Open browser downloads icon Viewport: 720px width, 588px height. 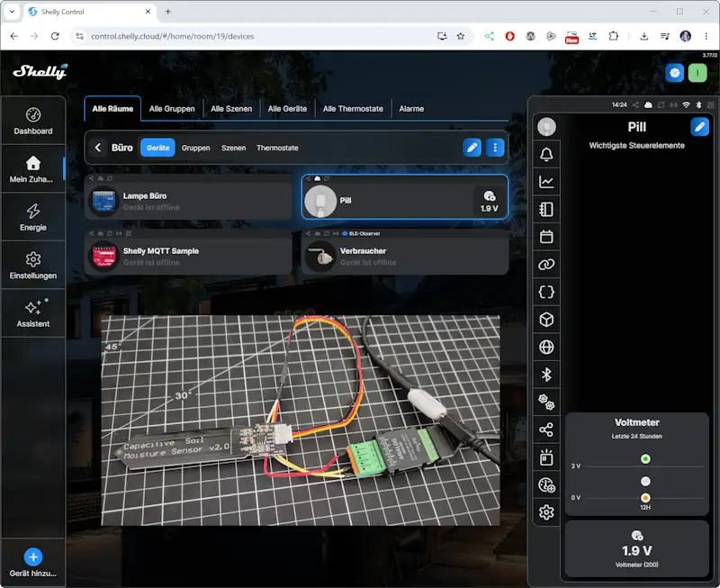pos(643,36)
